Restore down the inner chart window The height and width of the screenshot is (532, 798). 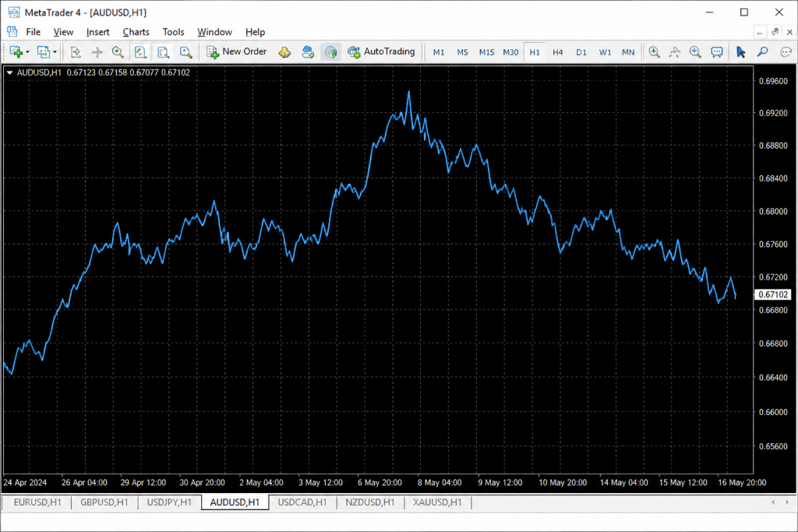775,32
